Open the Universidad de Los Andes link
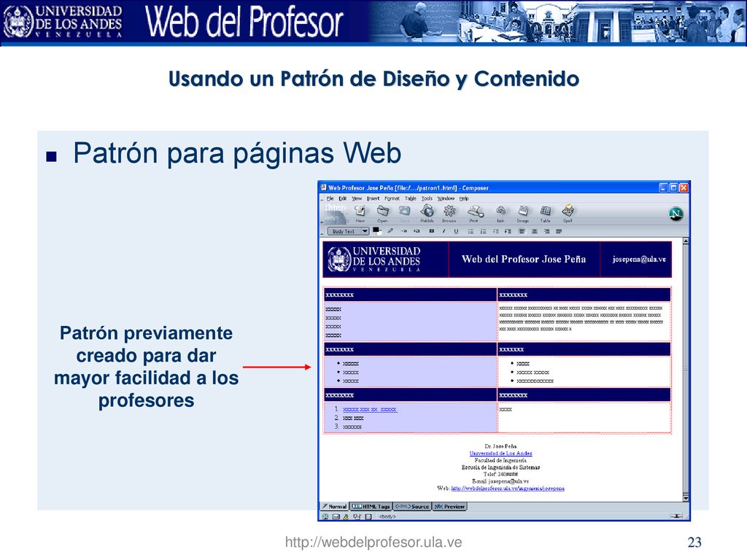The width and height of the screenshot is (747, 560). click(x=500, y=454)
